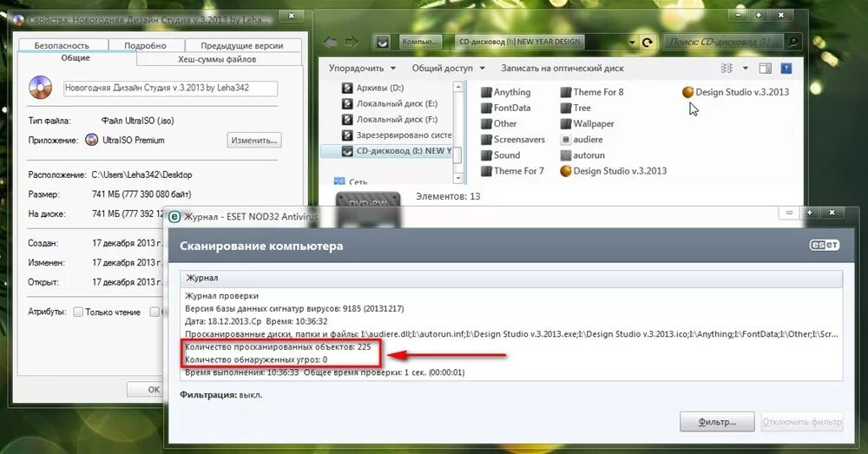Open the Anything folder in Explorer
868x454 pixels.
pos(505,92)
